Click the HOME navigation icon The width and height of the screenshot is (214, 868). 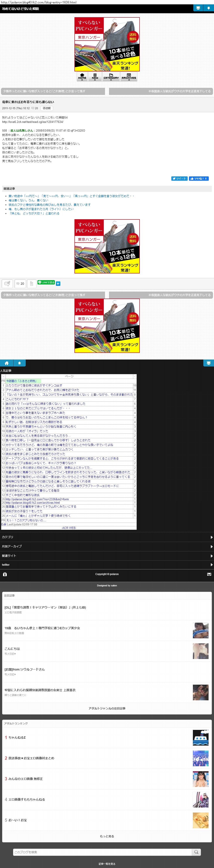[82, 77]
